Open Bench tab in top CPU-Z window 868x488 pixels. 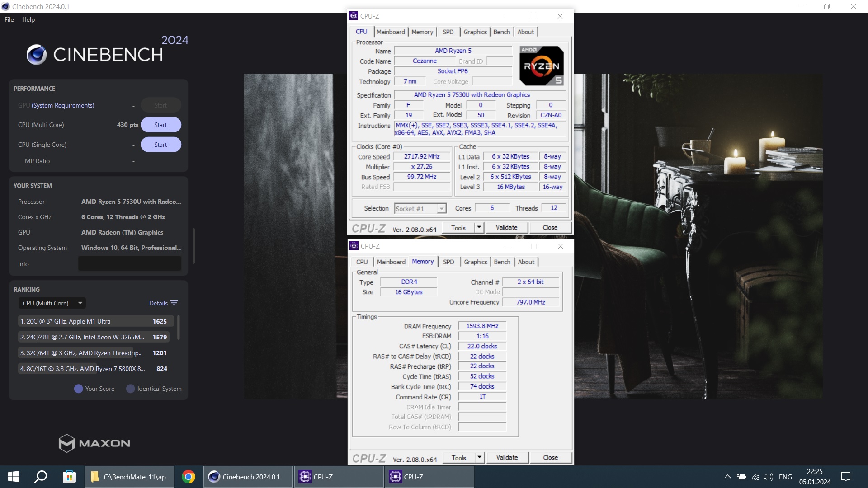pyautogui.click(x=501, y=32)
